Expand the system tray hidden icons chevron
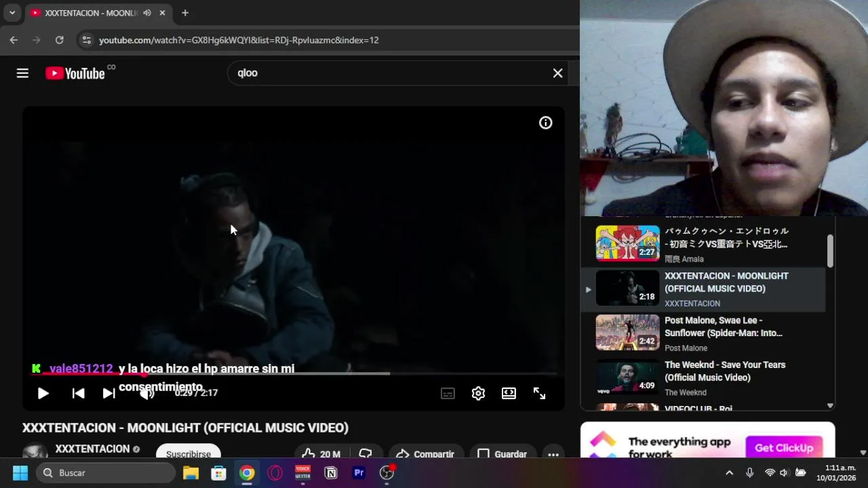Image resolution: width=868 pixels, height=488 pixels. click(x=730, y=473)
